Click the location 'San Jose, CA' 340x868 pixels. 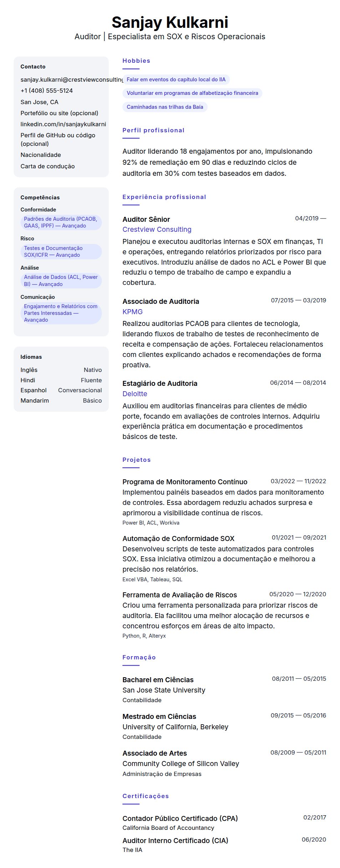39,102
